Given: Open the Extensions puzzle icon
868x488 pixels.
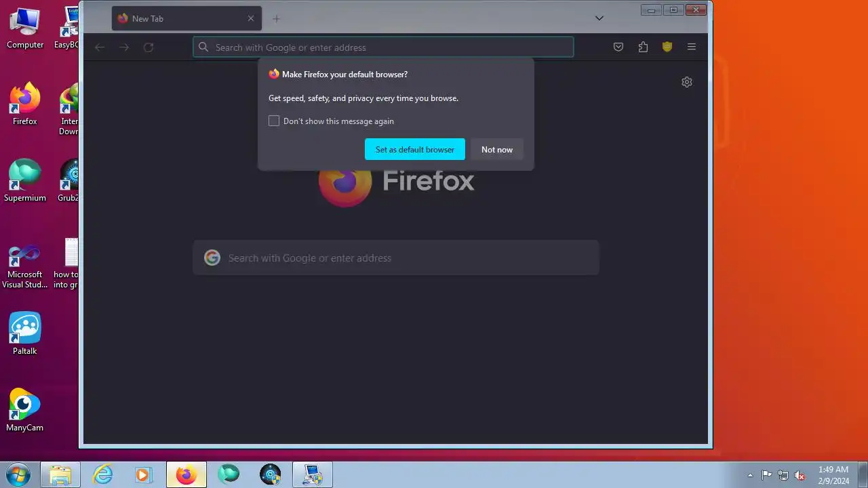Looking at the screenshot, I should click(643, 47).
